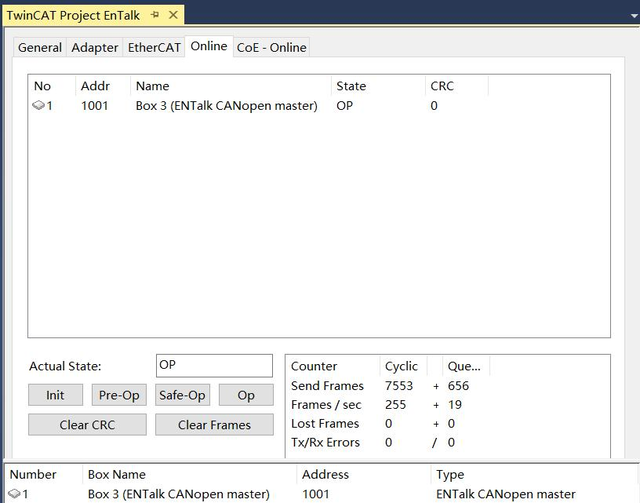Click the Init state button

point(55,395)
